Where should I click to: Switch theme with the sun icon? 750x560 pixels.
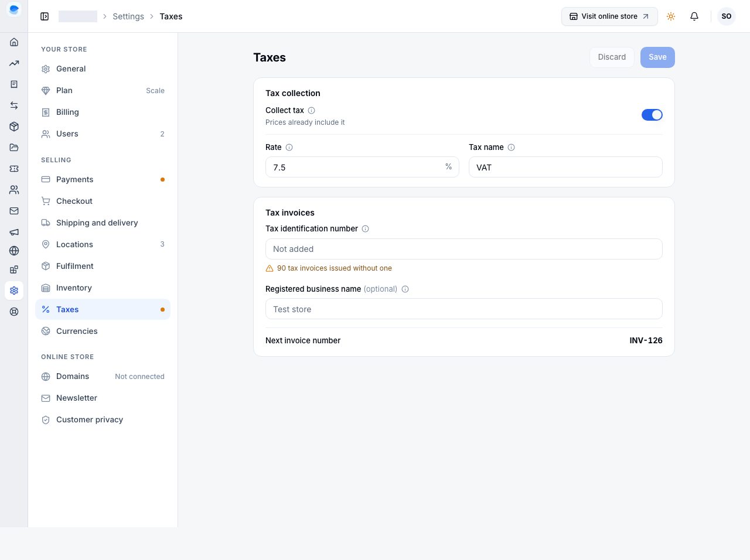click(x=671, y=16)
